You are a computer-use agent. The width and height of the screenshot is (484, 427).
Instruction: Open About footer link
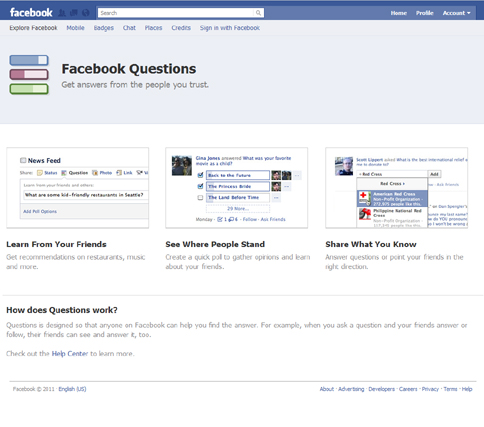(x=327, y=389)
